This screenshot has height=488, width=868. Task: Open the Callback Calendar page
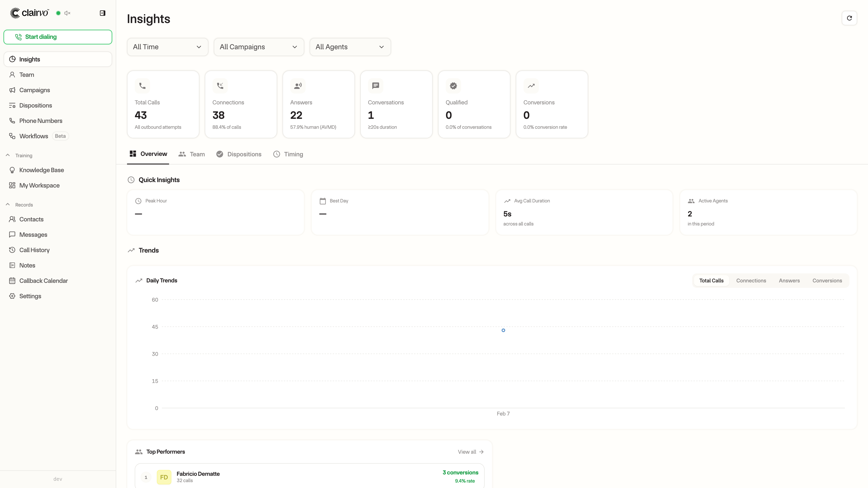tap(43, 281)
